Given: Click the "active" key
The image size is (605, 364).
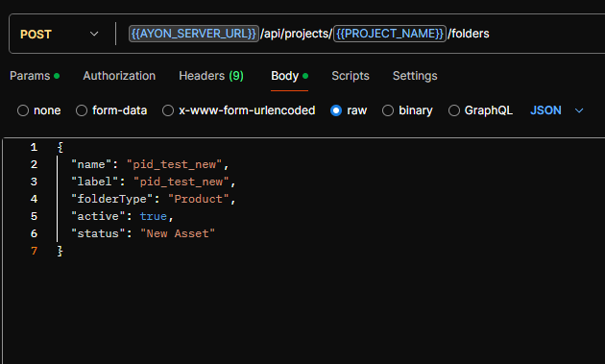Looking at the screenshot, I should 98,216.
